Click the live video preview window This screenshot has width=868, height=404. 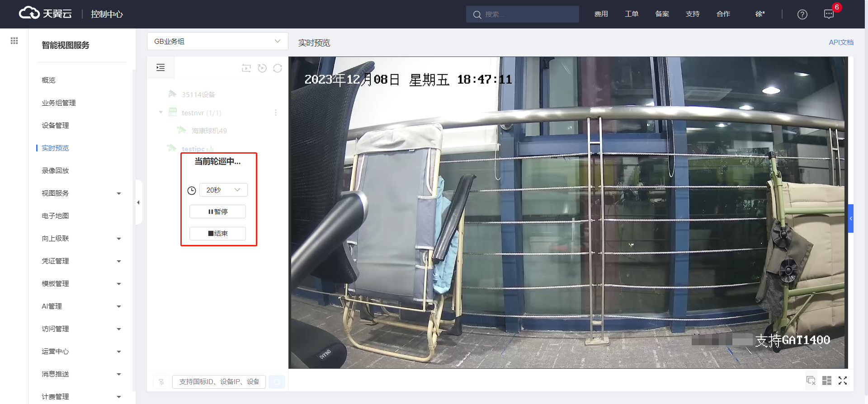[568, 212]
